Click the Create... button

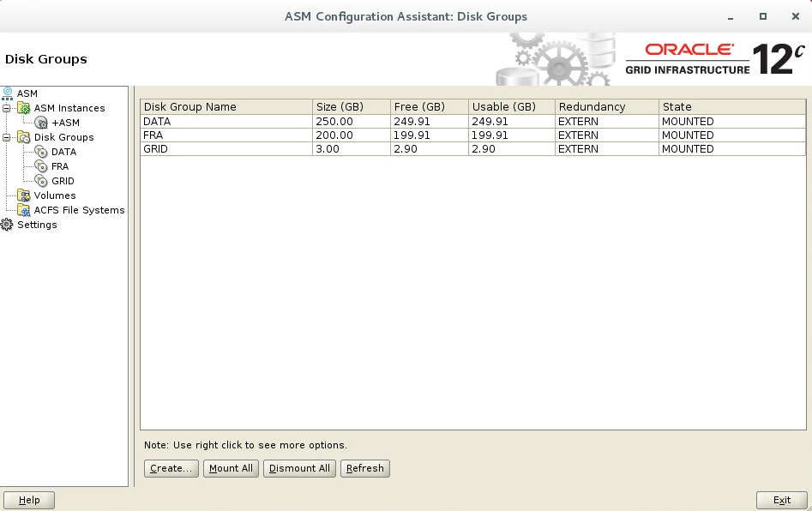(x=171, y=468)
